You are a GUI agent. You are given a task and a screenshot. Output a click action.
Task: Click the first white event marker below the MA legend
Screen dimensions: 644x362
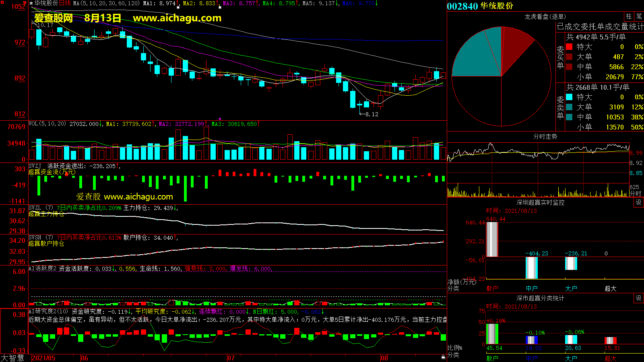coord(178,8)
